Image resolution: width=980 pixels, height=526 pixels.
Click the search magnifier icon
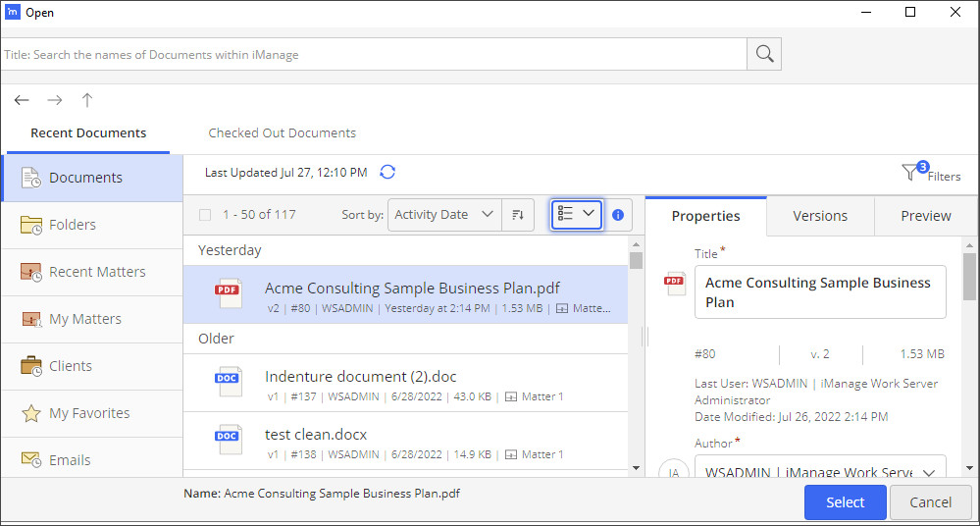pyautogui.click(x=764, y=54)
